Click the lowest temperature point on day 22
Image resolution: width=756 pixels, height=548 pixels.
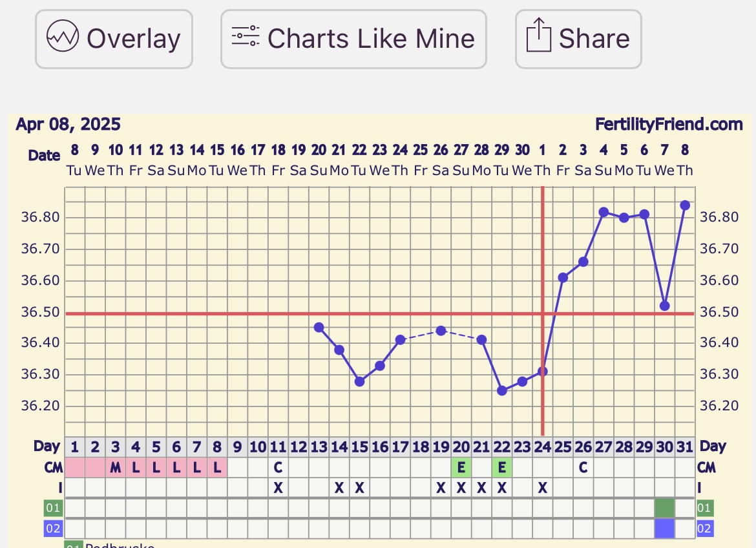pyautogui.click(x=501, y=390)
